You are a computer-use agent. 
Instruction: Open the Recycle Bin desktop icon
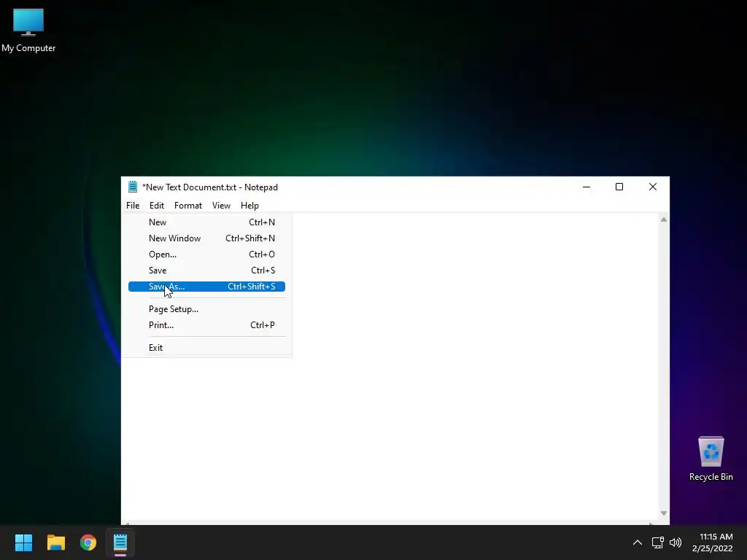click(x=711, y=458)
